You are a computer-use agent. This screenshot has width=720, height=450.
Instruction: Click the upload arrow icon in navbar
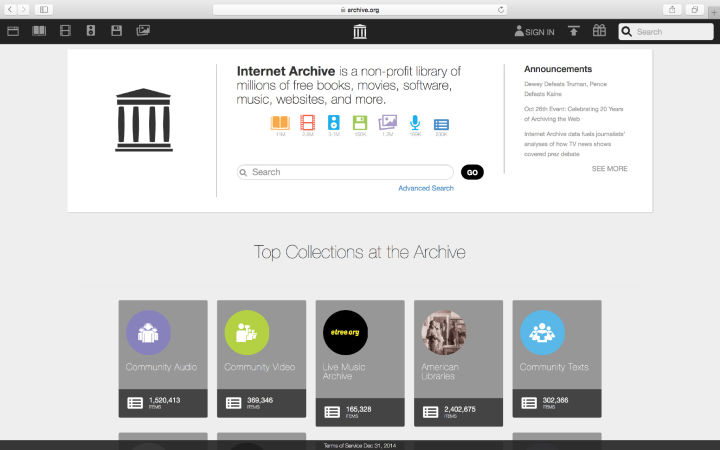point(573,31)
